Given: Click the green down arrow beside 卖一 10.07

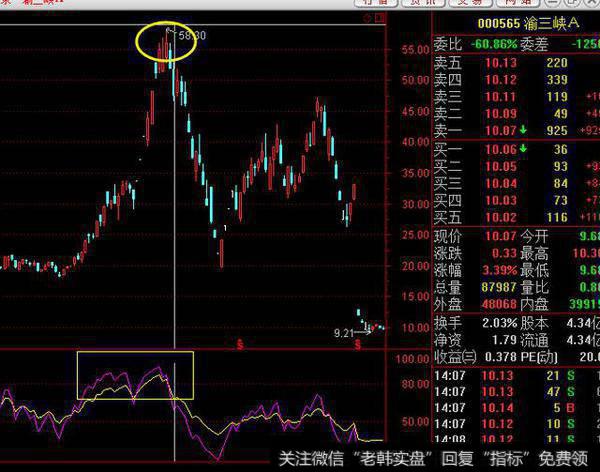Looking at the screenshot, I should [523, 130].
